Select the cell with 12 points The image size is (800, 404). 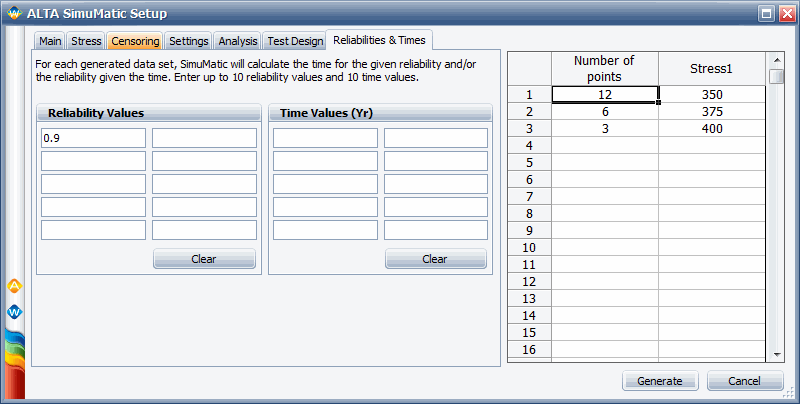tap(605, 94)
